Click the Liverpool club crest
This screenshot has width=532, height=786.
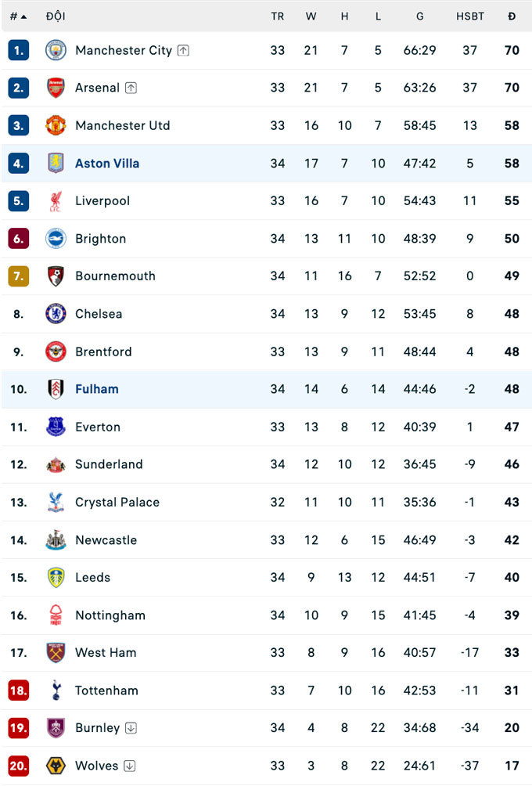tap(56, 200)
